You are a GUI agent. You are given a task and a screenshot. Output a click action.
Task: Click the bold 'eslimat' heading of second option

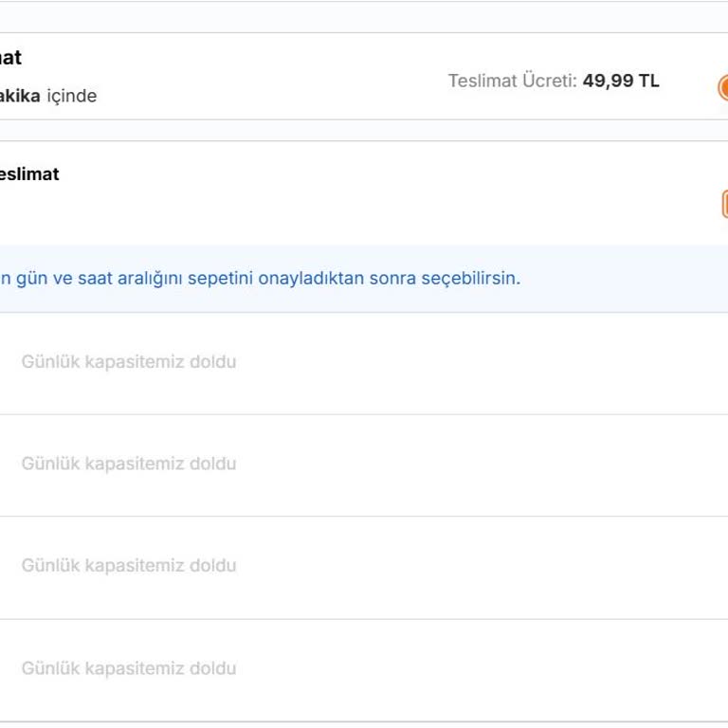(29, 174)
